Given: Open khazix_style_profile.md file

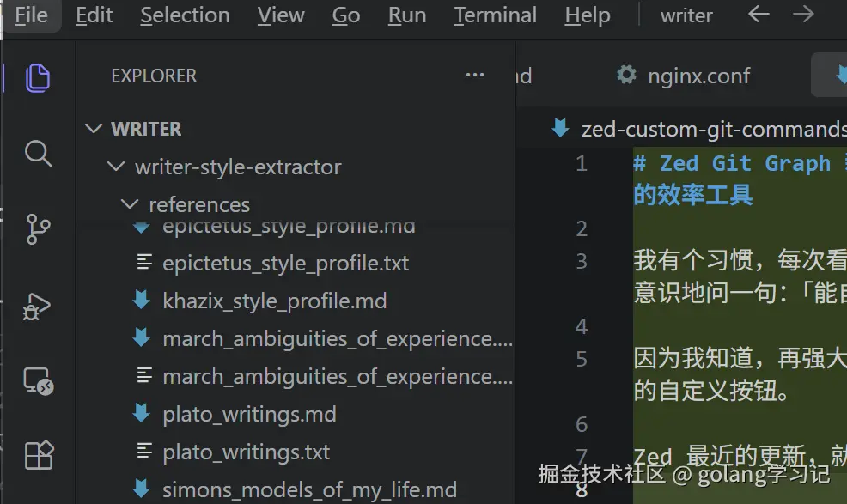Looking at the screenshot, I should 274,301.
